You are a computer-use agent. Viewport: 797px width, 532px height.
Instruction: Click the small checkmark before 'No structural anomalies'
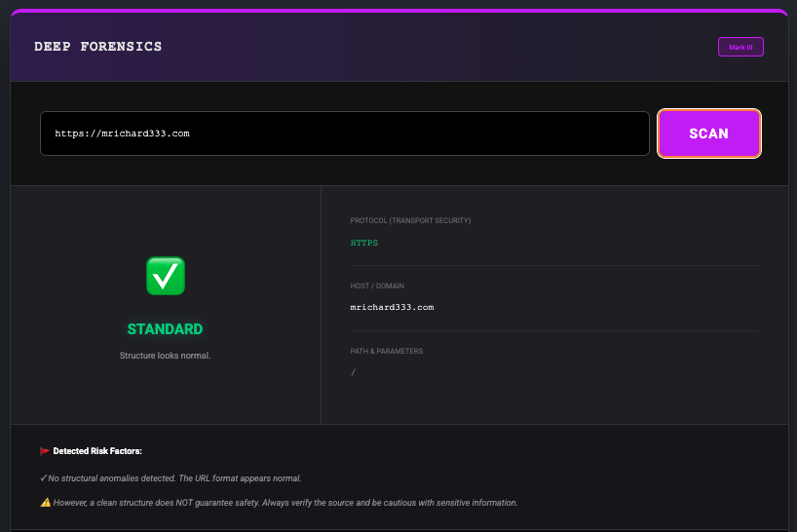click(x=44, y=478)
